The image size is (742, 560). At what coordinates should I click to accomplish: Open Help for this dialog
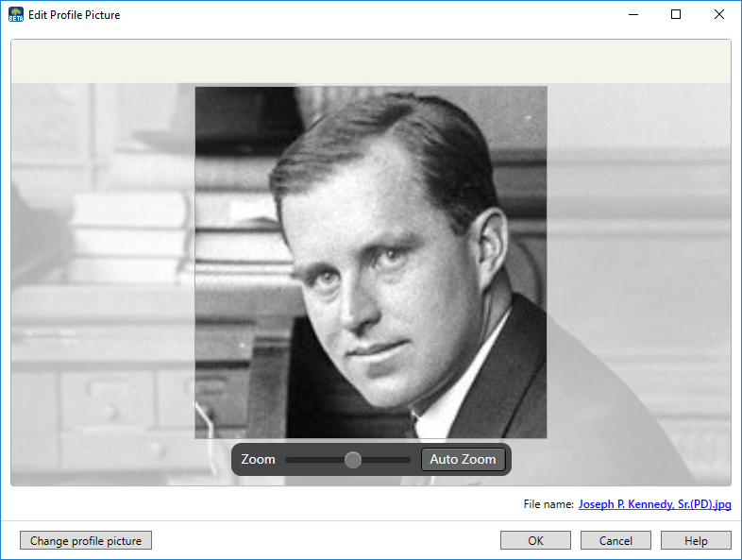point(696,540)
